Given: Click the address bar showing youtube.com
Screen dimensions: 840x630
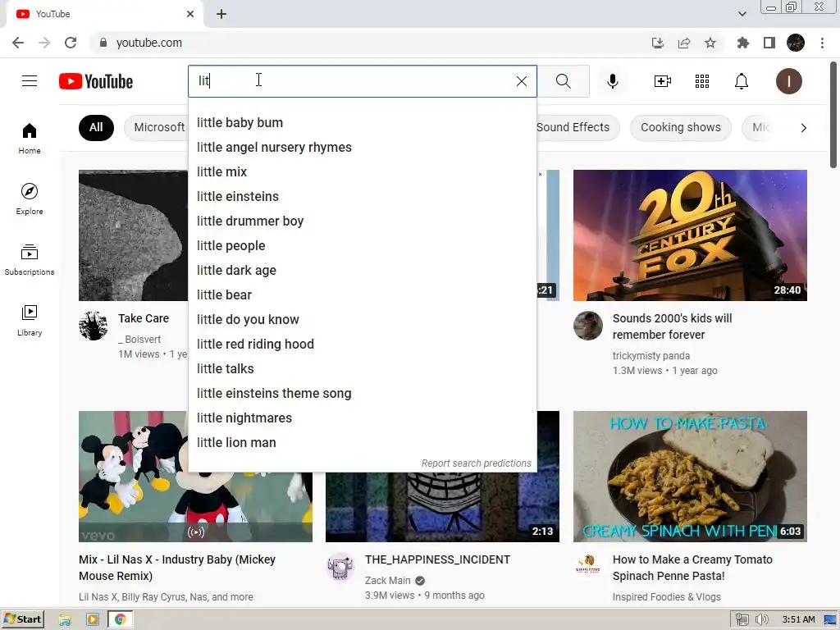Looking at the screenshot, I should [370, 43].
